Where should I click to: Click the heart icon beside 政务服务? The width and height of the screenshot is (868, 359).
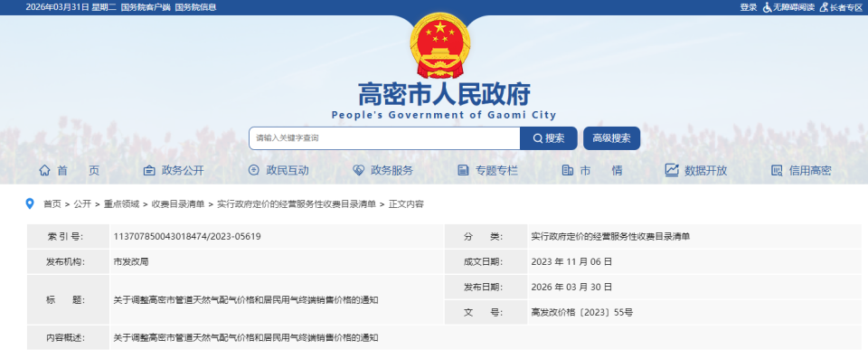pos(358,171)
